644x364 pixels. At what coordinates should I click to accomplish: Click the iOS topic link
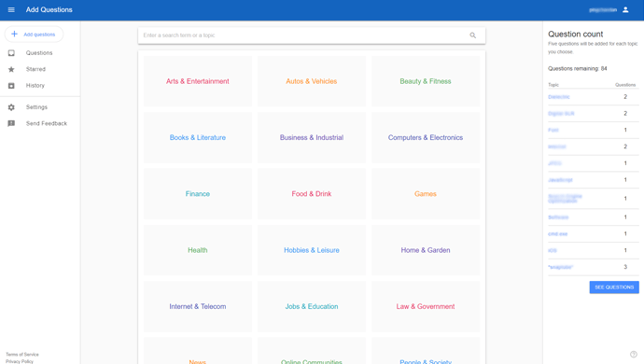tap(553, 251)
